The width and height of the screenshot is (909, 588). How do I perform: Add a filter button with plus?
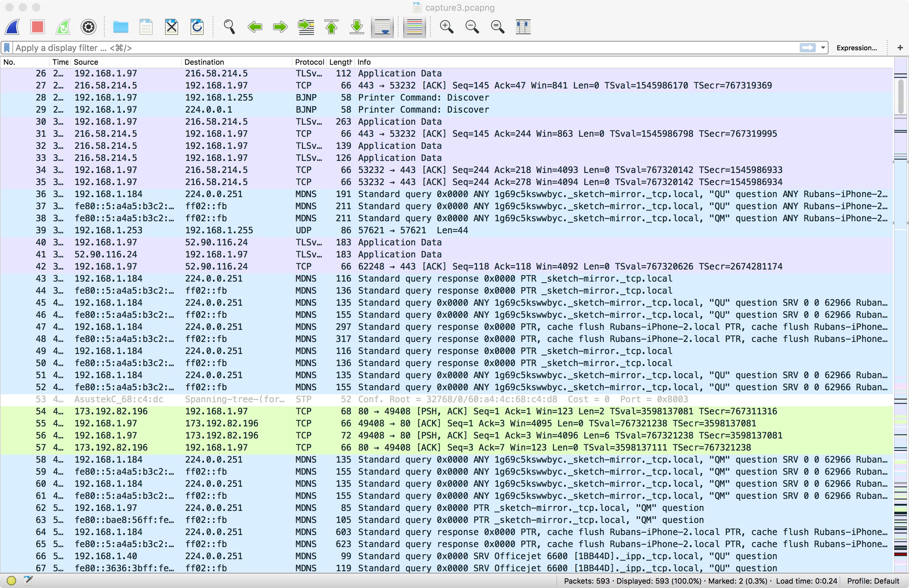coord(900,48)
